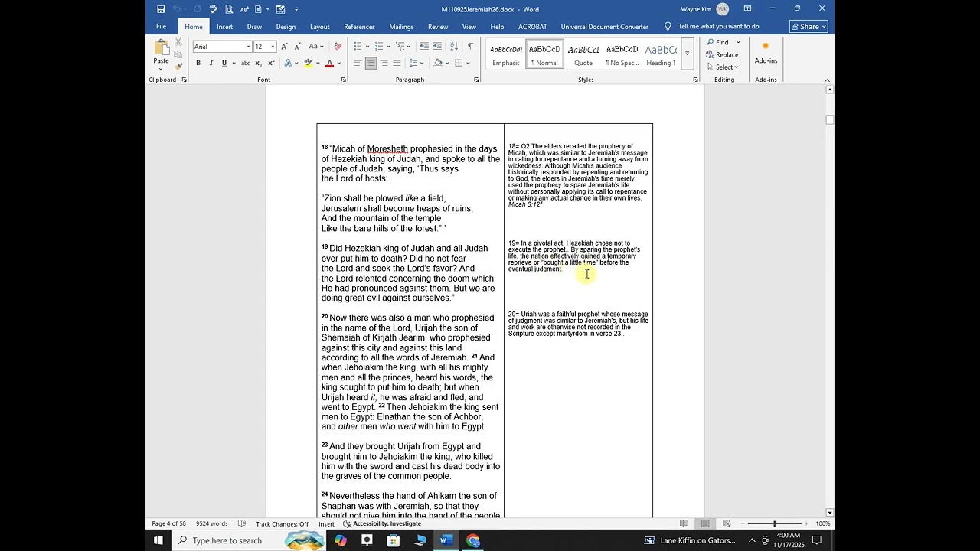Viewport: 980px width, 551px height.
Task: Clear all formatting with the eraser icon
Action: pos(338,47)
